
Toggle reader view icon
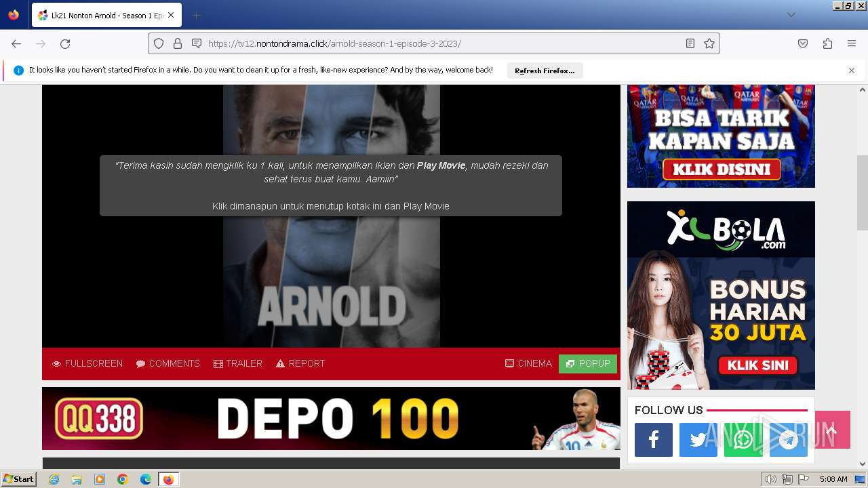click(690, 43)
